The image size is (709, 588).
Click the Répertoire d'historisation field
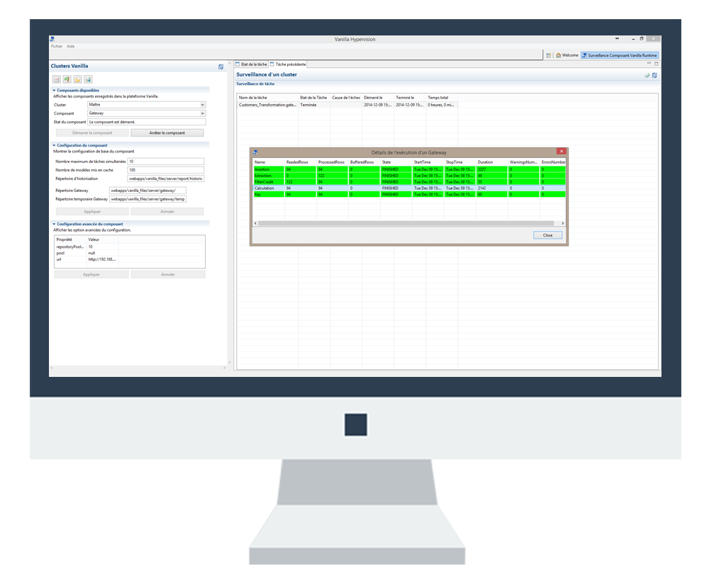(x=165, y=179)
